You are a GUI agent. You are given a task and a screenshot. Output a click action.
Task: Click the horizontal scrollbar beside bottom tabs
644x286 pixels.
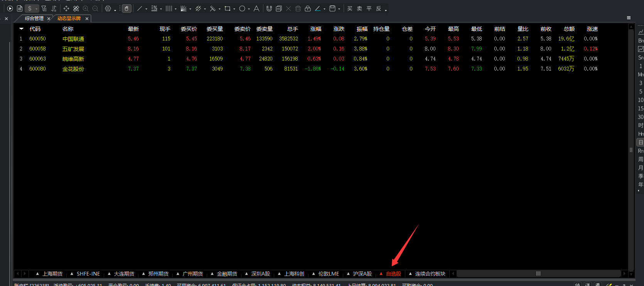(x=538, y=274)
